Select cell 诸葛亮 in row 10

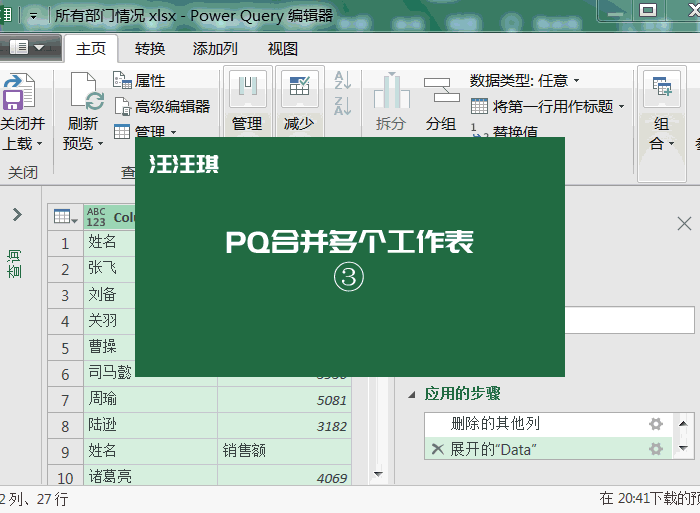[x=150, y=475]
